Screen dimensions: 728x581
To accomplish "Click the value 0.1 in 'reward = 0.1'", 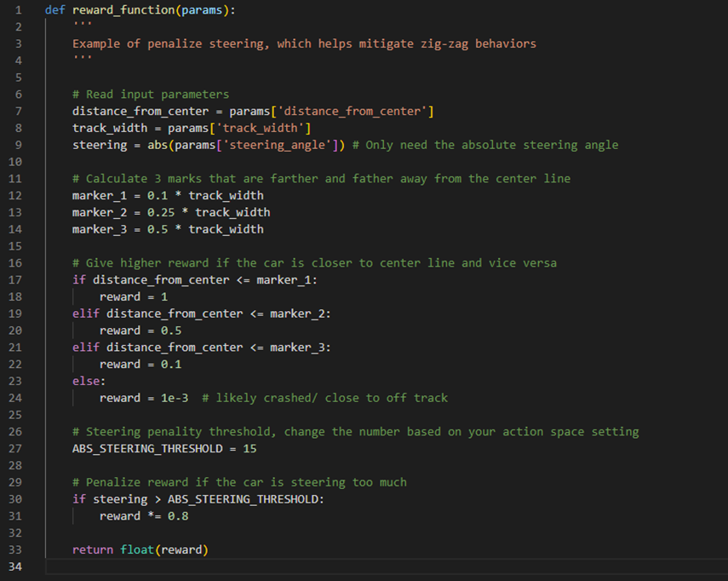I will click(171, 364).
